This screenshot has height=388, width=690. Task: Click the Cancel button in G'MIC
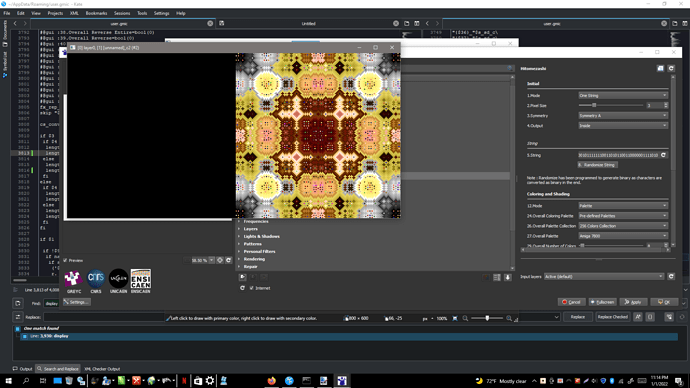point(571,302)
